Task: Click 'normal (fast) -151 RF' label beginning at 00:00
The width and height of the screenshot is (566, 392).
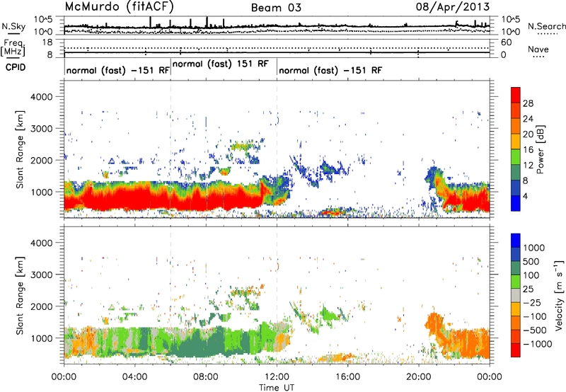Action: tap(118, 70)
